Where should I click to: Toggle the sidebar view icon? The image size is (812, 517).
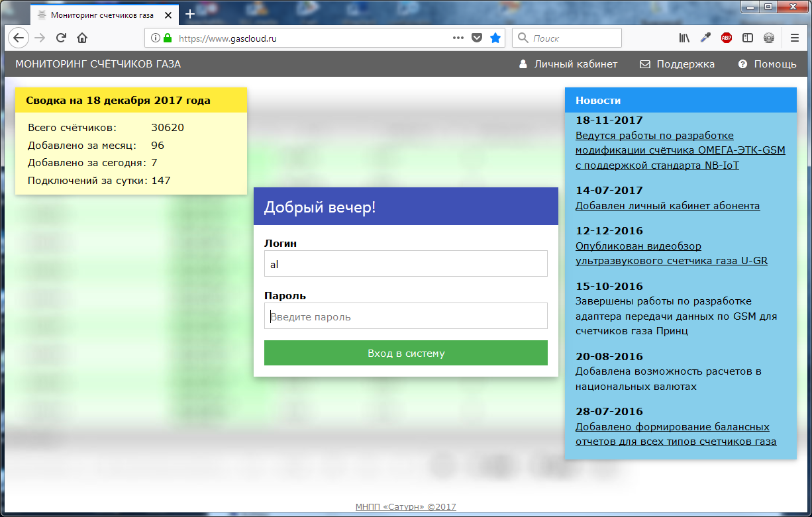(x=748, y=38)
